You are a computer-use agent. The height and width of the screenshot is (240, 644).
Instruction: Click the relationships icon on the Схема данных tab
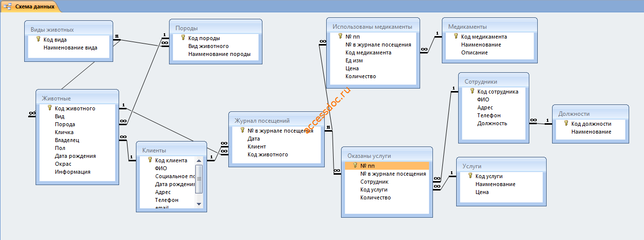click(8, 6)
